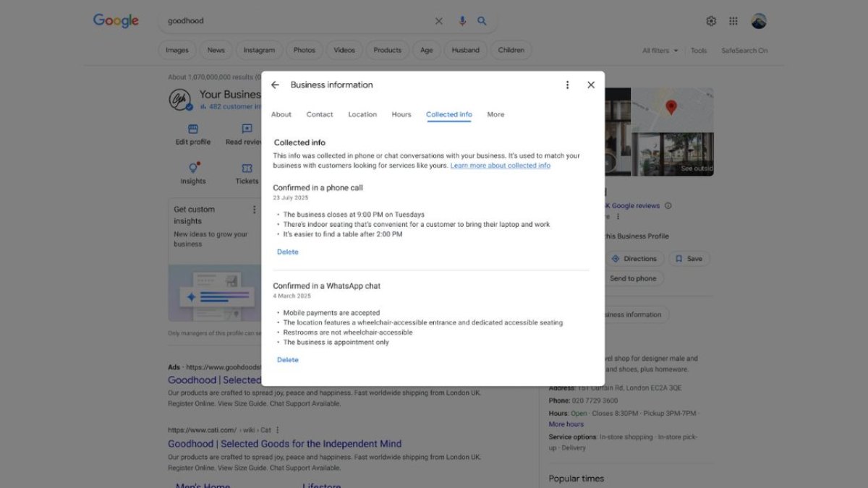This screenshot has height=488, width=868.
Task: Switch to the Hours tab
Action: pyautogui.click(x=401, y=114)
